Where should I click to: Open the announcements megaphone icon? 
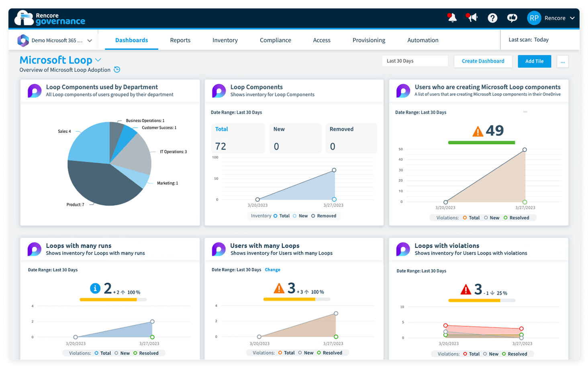point(472,18)
